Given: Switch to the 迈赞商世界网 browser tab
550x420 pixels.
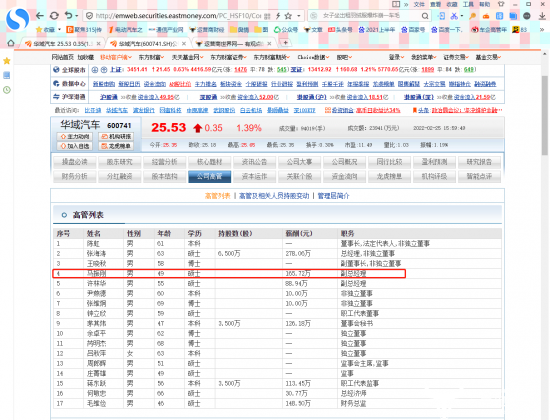Looking at the screenshot, I should tap(234, 44).
